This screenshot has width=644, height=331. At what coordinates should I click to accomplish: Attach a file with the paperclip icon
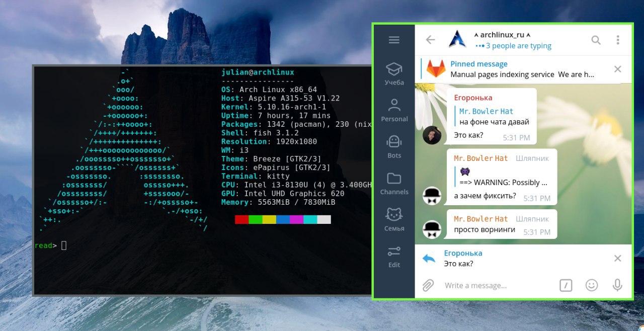428,285
